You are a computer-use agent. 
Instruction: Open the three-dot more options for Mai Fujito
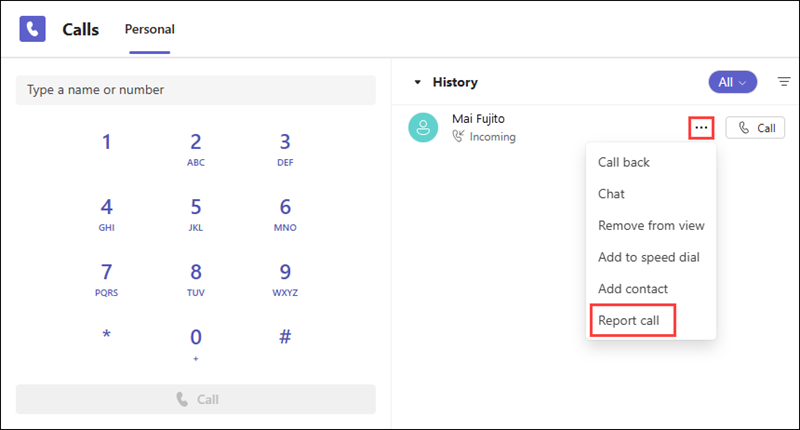(x=702, y=128)
